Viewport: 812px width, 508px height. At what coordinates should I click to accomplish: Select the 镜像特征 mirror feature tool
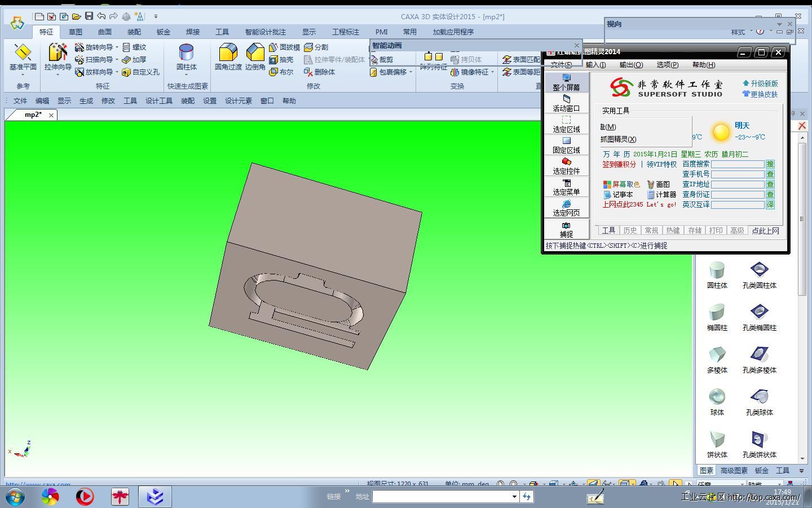pyautogui.click(x=470, y=72)
